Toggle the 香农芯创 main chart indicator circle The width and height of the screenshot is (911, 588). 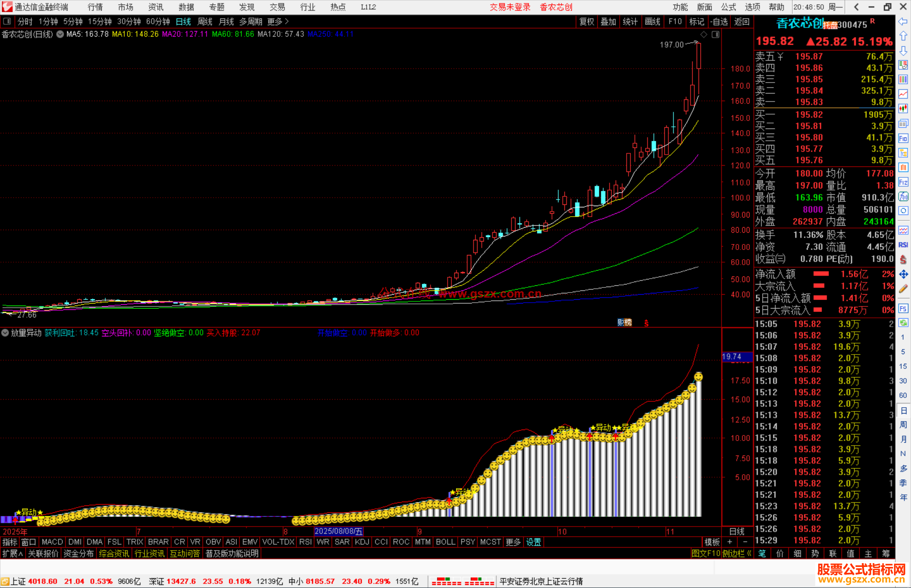coord(60,34)
